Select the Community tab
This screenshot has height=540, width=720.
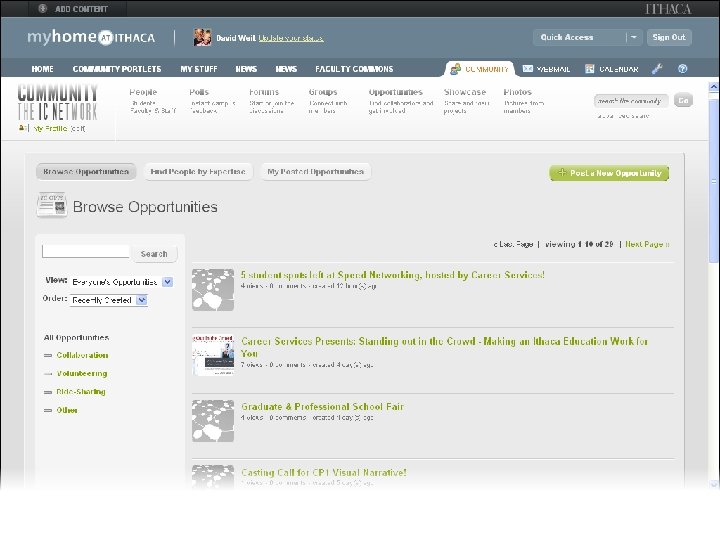click(479, 69)
